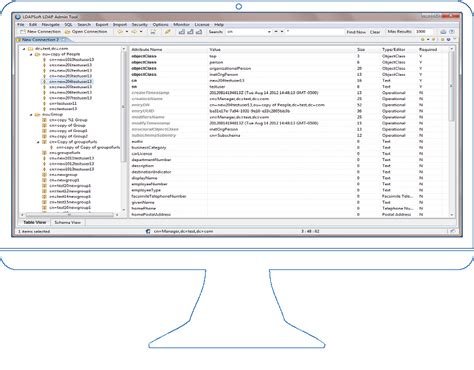Select the facsimileTelephoneNumber attribute row

tap(288, 196)
